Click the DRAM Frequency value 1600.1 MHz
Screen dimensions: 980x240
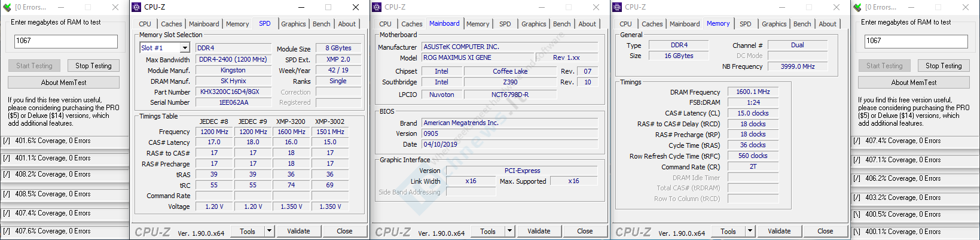pyautogui.click(x=753, y=92)
